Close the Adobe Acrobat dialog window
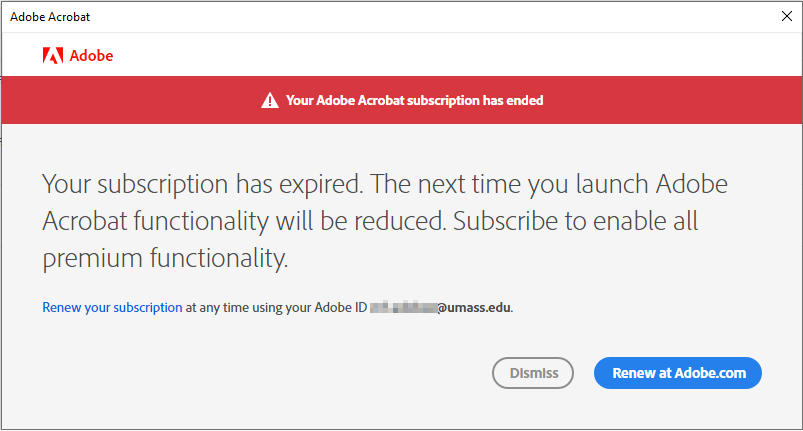The image size is (803, 431). tap(786, 17)
